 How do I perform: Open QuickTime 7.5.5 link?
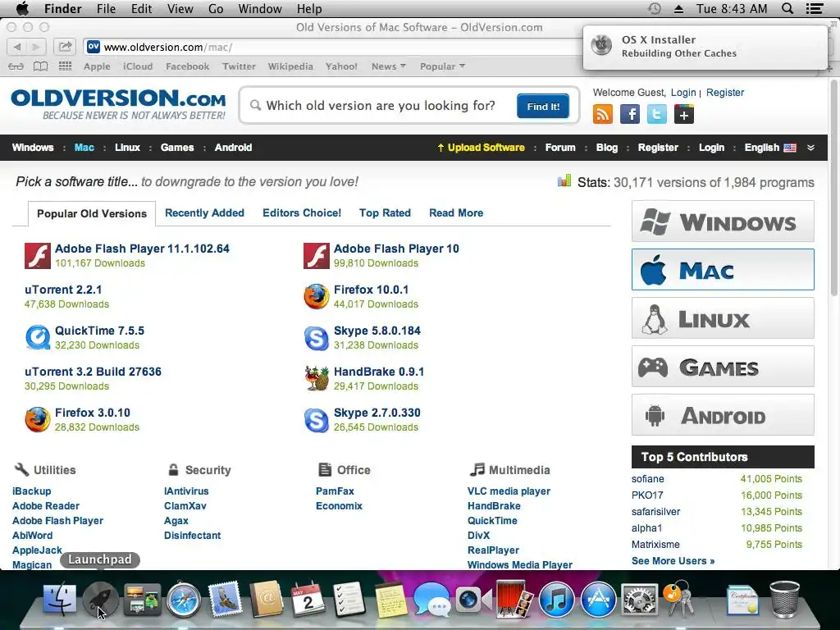click(x=99, y=331)
